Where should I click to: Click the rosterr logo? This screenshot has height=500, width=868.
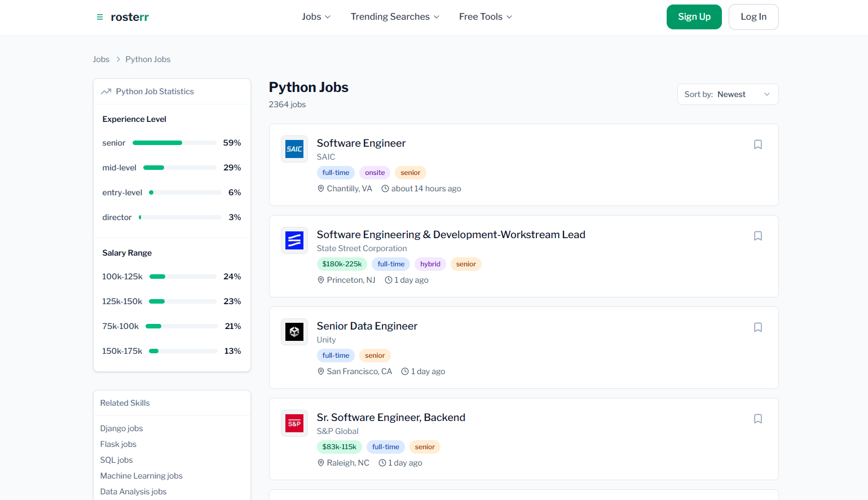(130, 17)
